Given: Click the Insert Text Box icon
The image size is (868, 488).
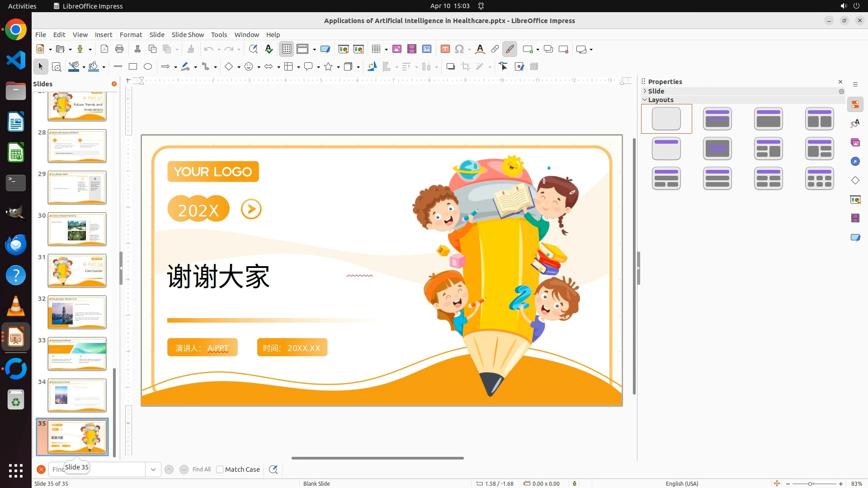Looking at the screenshot, I should pyautogui.click(x=445, y=49).
